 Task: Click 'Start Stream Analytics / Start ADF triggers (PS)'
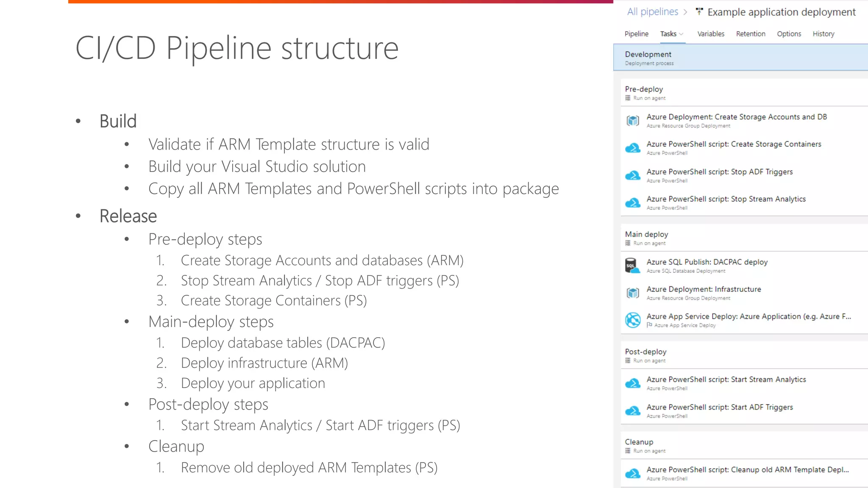320,425
